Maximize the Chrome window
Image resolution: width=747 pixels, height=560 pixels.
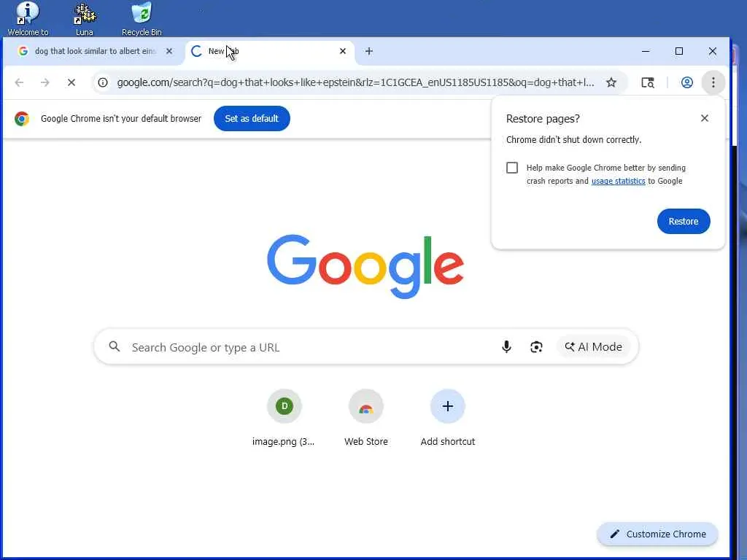pos(679,51)
